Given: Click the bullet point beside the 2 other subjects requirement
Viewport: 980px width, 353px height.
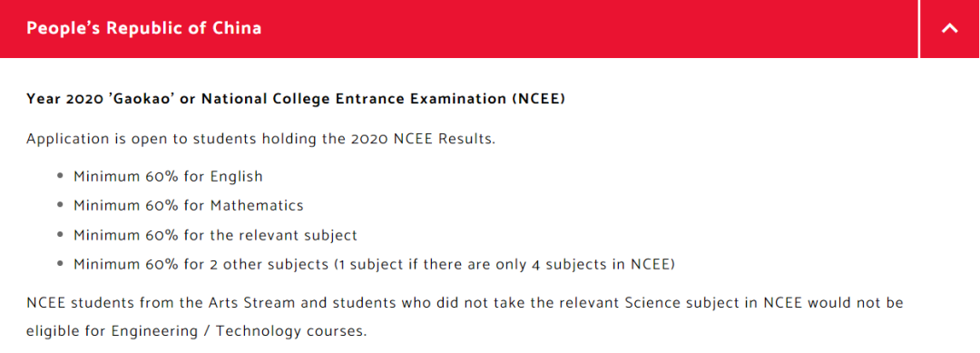Looking at the screenshot, I should coord(60,265).
